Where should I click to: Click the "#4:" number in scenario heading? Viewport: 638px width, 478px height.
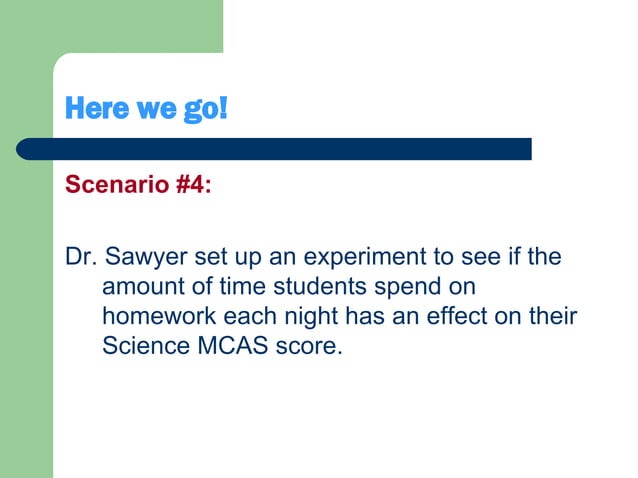[x=194, y=184]
